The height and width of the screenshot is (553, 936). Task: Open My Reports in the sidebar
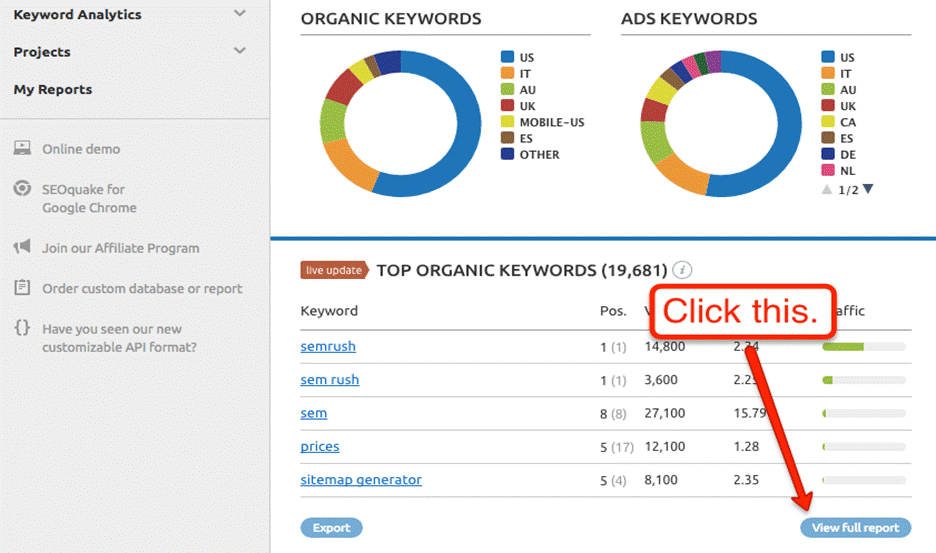pyautogui.click(x=53, y=89)
